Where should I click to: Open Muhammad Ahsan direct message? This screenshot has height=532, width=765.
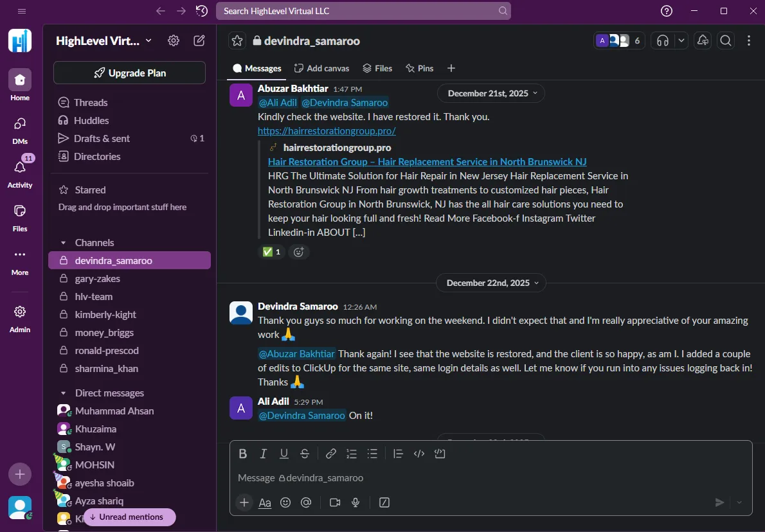129,411
